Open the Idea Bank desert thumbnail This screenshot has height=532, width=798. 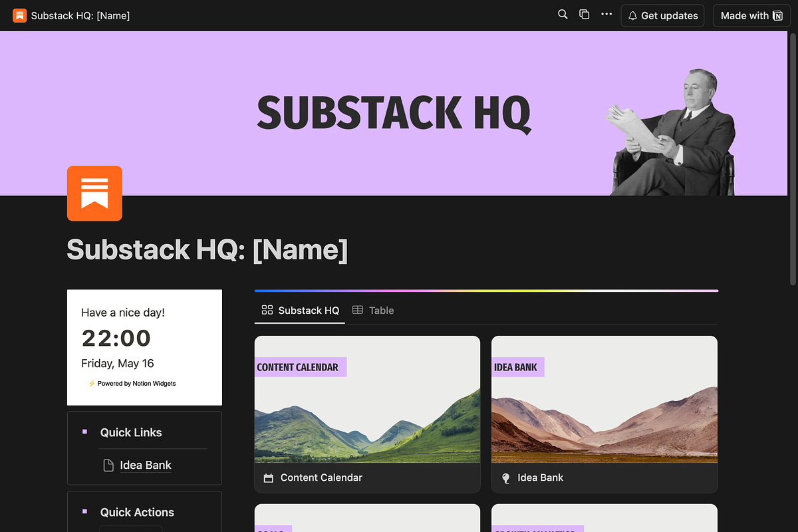click(x=604, y=399)
